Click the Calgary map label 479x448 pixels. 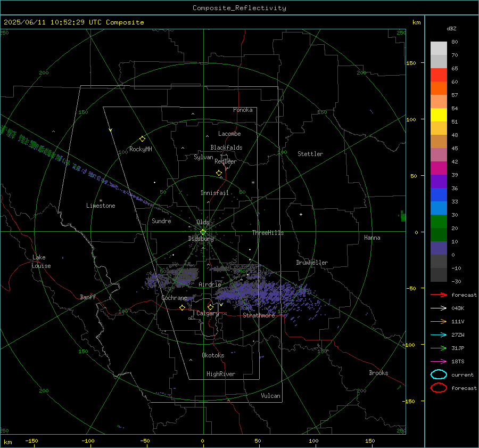(208, 313)
